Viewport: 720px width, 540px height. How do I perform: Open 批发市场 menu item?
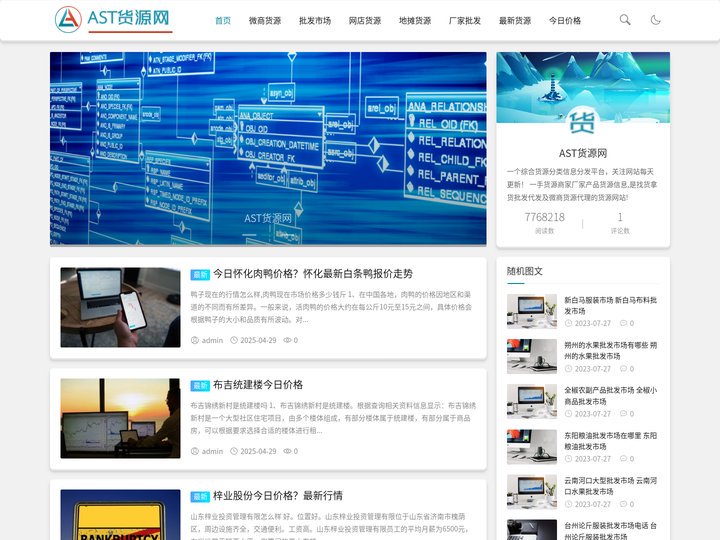click(x=315, y=21)
